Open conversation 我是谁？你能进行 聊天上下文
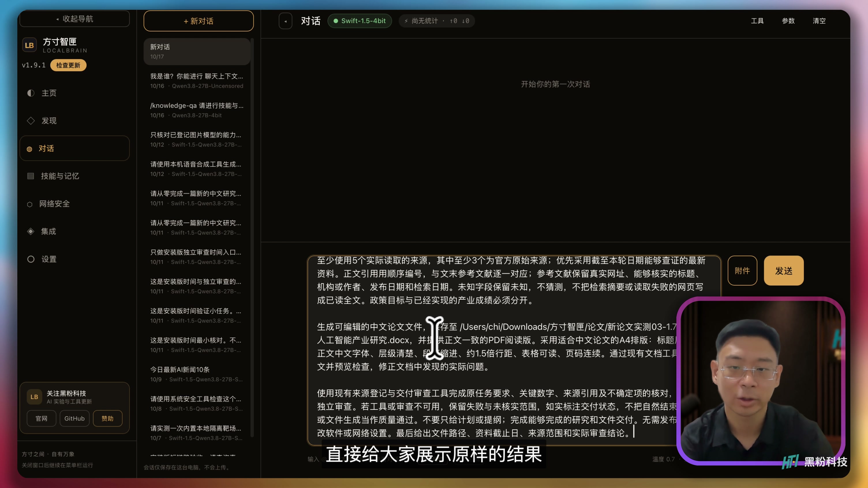Screen dimensions: 868x488 (197, 80)
